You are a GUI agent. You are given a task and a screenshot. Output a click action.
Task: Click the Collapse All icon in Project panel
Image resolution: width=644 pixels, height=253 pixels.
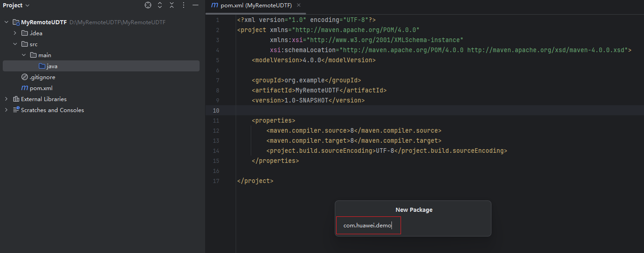point(172,5)
